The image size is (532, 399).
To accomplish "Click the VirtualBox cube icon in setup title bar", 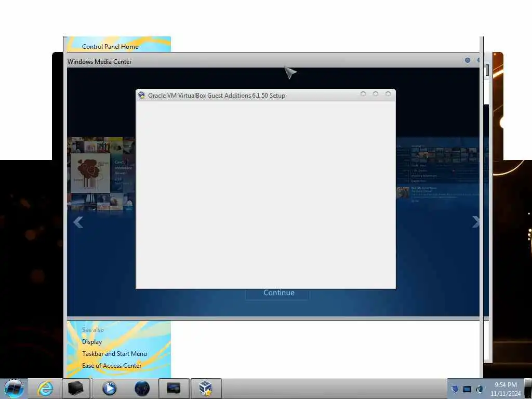I will (x=141, y=96).
